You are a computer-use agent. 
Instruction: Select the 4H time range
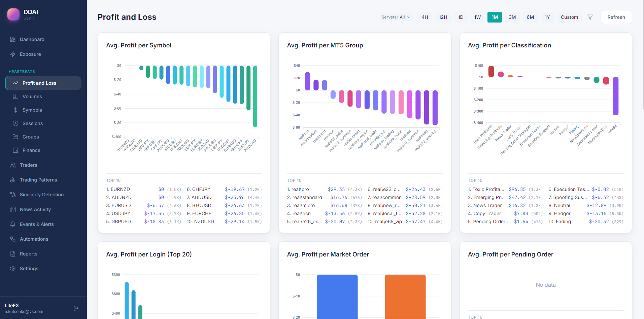coord(425,17)
